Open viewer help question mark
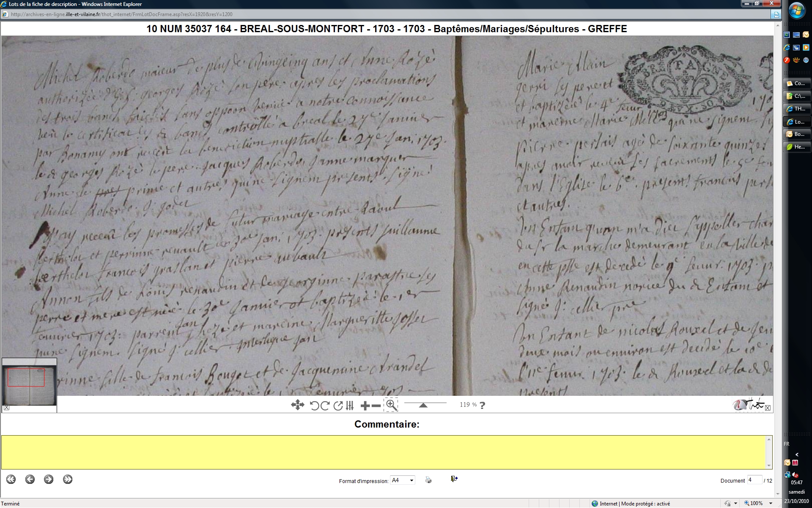 pyautogui.click(x=483, y=405)
